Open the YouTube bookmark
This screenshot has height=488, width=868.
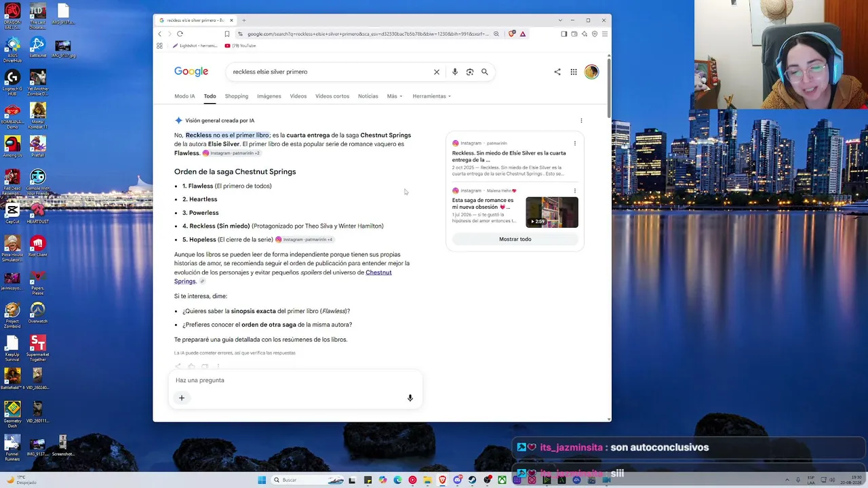[x=241, y=46]
